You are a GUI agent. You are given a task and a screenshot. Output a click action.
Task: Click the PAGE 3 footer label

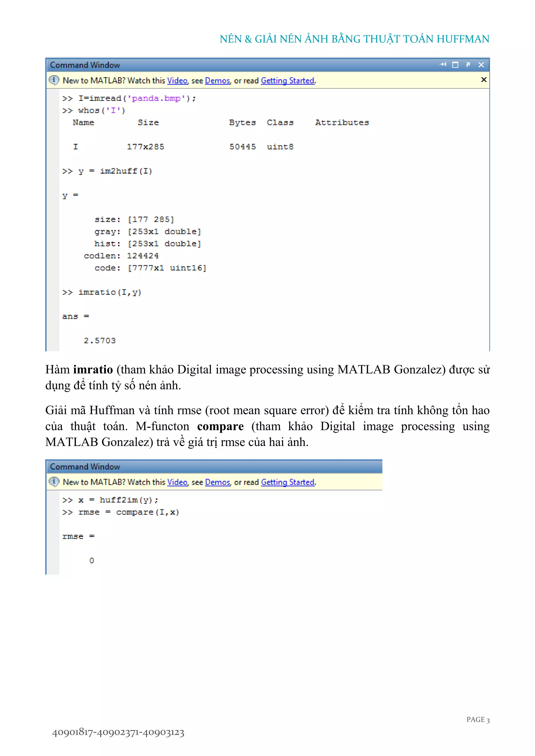478,719
